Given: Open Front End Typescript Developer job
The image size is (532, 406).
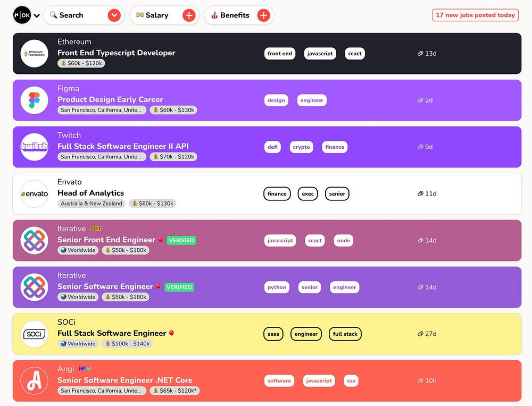Looking at the screenshot, I should click(x=117, y=53).
